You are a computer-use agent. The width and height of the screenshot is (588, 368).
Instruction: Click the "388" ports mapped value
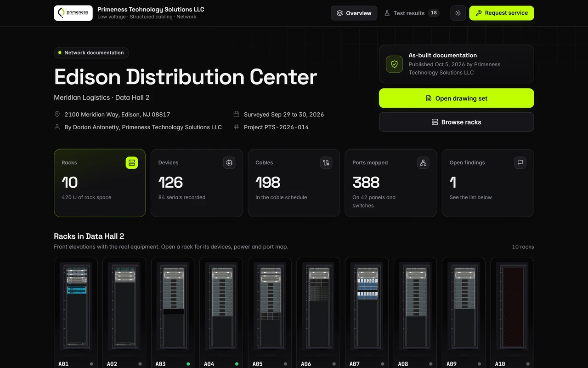click(x=366, y=182)
